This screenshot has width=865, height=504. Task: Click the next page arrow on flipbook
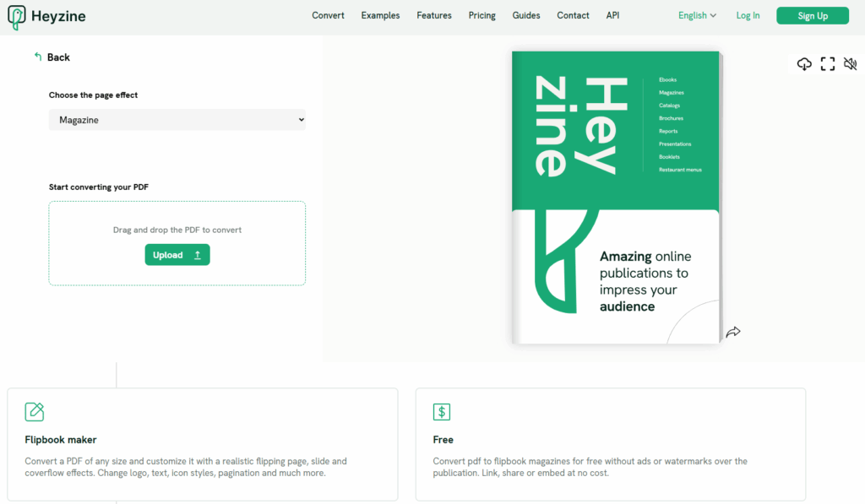click(733, 332)
